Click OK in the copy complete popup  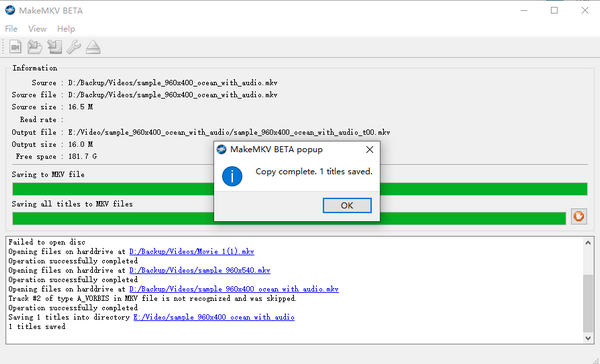point(347,206)
